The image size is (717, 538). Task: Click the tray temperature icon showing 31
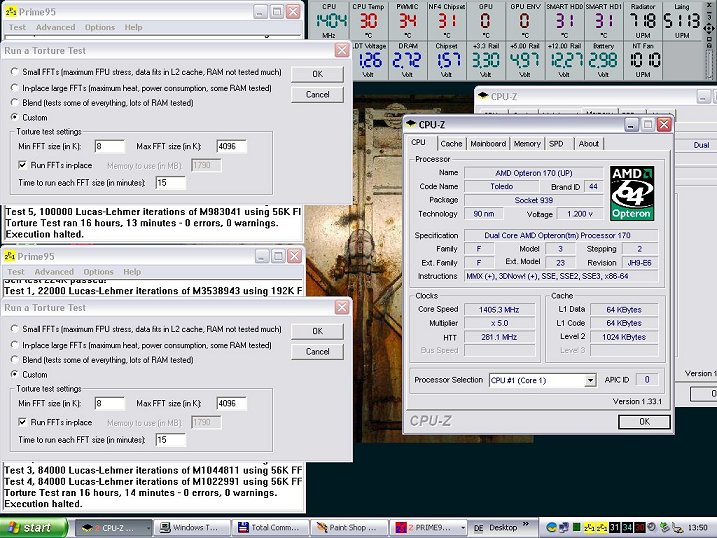614,527
